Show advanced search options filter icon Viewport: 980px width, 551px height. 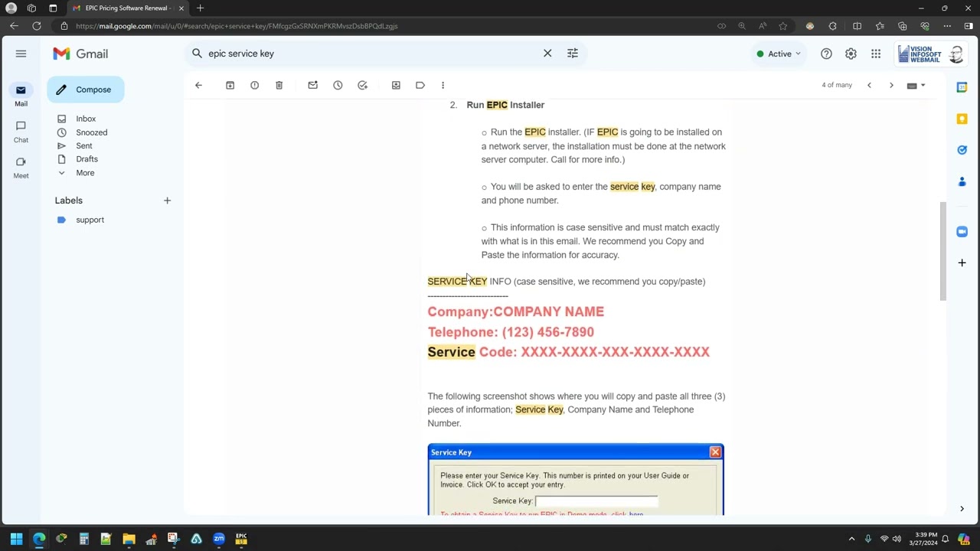coord(573,54)
